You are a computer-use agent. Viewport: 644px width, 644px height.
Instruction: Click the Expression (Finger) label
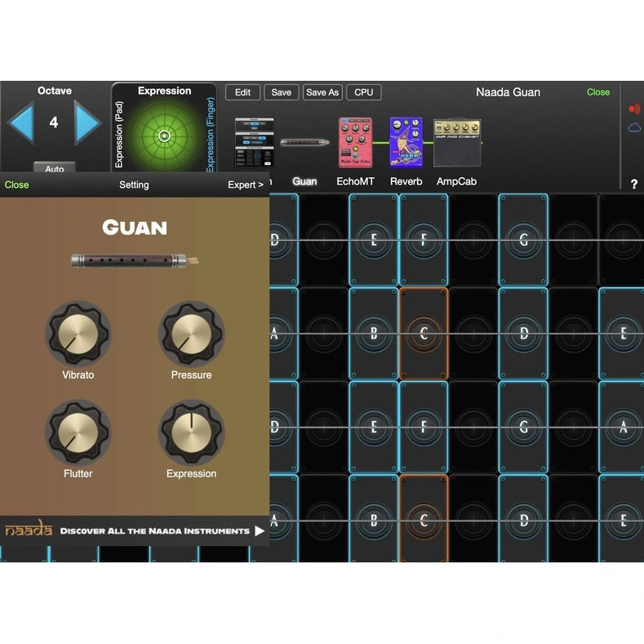tap(211, 135)
